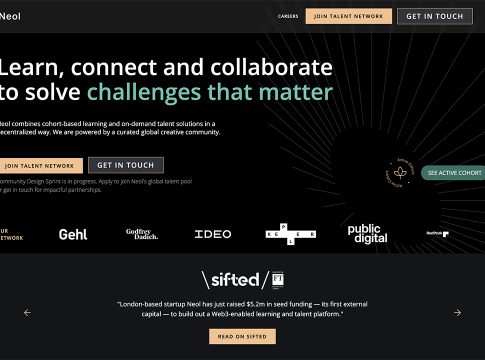
Task: Click the Read On Sifted button
Action: tap(242, 336)
